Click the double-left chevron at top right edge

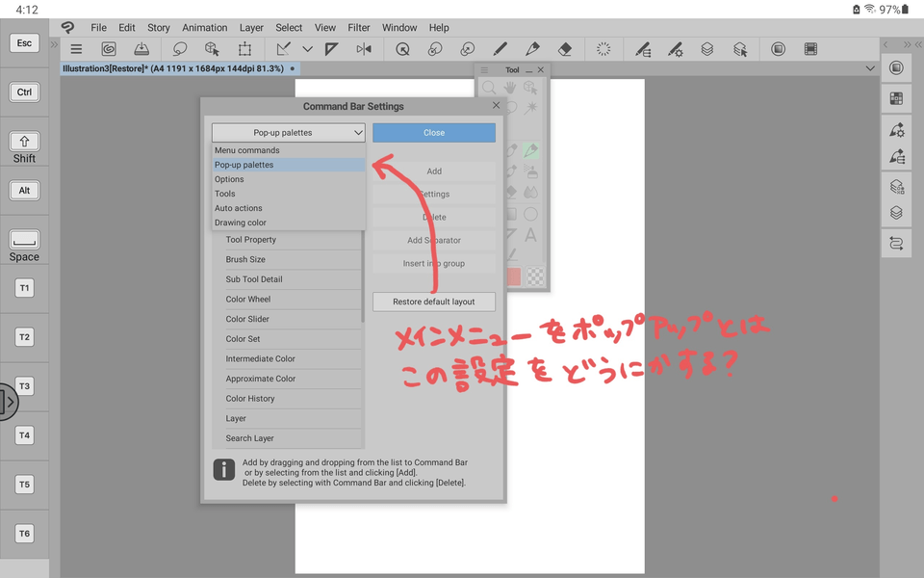click(917, 44)
